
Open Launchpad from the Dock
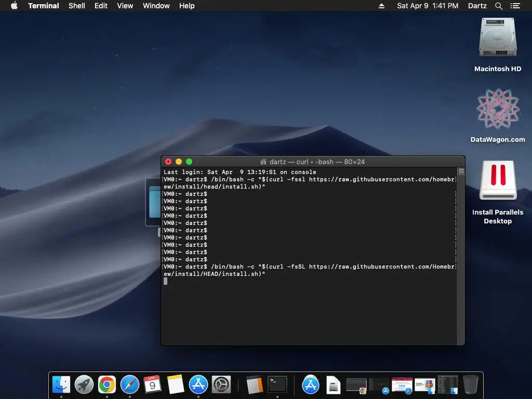click(x=84, y=384)
